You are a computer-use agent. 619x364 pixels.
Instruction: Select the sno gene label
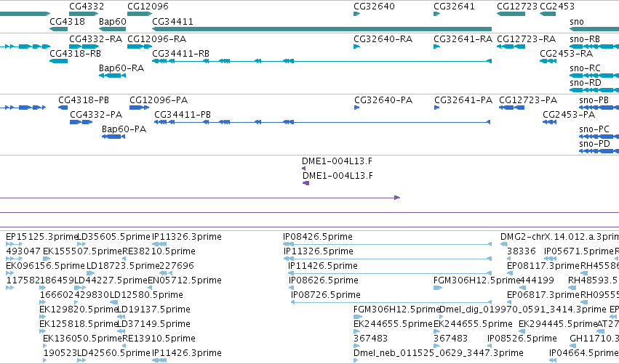576,22
